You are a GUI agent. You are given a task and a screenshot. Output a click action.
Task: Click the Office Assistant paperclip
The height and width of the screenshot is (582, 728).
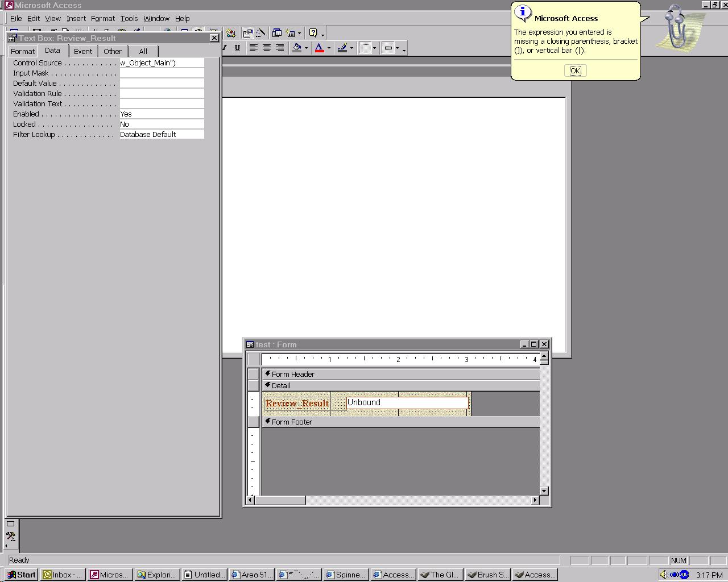(679, 27)
